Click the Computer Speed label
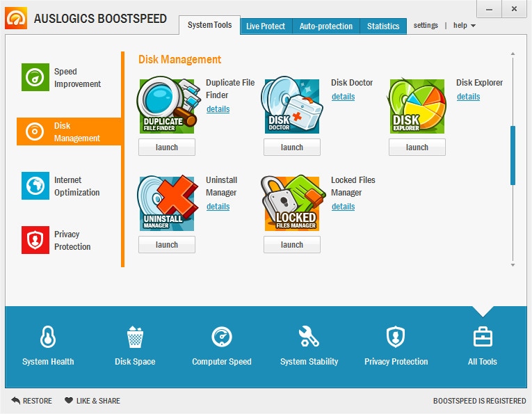532x414 pixels. pos(222,361)
